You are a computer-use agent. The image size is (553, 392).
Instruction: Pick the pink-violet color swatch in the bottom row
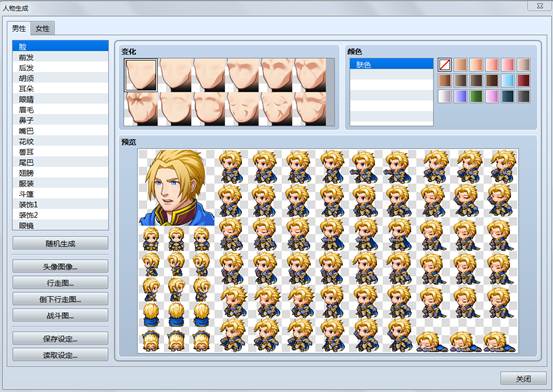[x=492, y=96]
